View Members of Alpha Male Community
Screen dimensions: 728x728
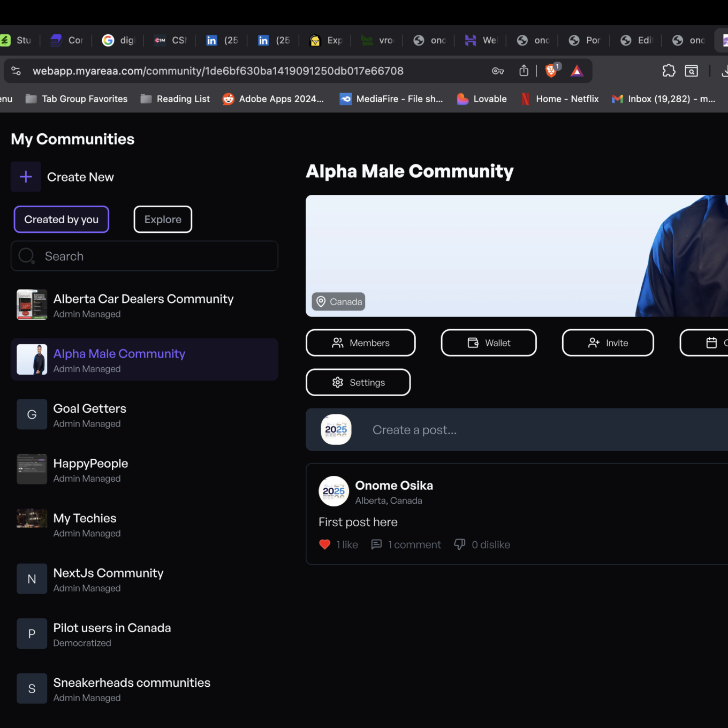(x=360, y=343)
